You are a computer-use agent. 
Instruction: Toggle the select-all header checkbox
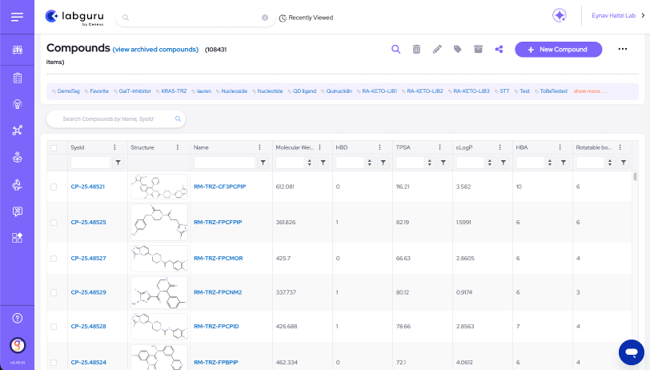click(53, 148)
